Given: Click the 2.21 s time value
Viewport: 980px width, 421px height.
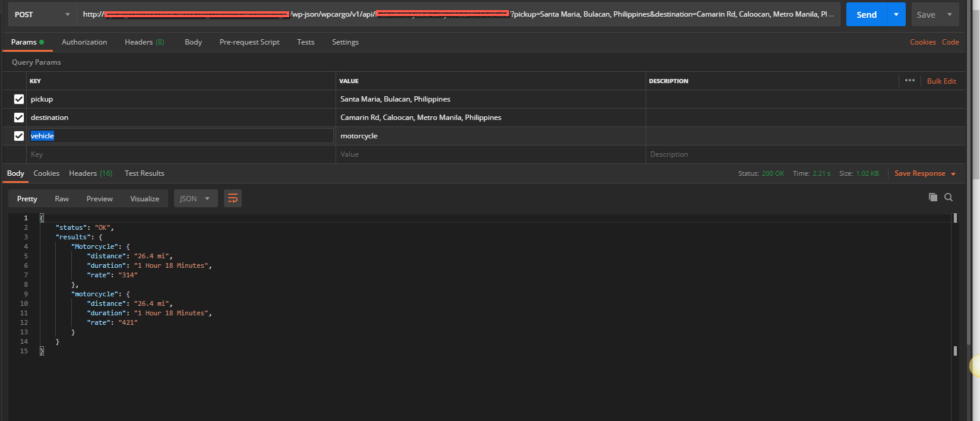Looking at the screenshot, I should (821, 173).
